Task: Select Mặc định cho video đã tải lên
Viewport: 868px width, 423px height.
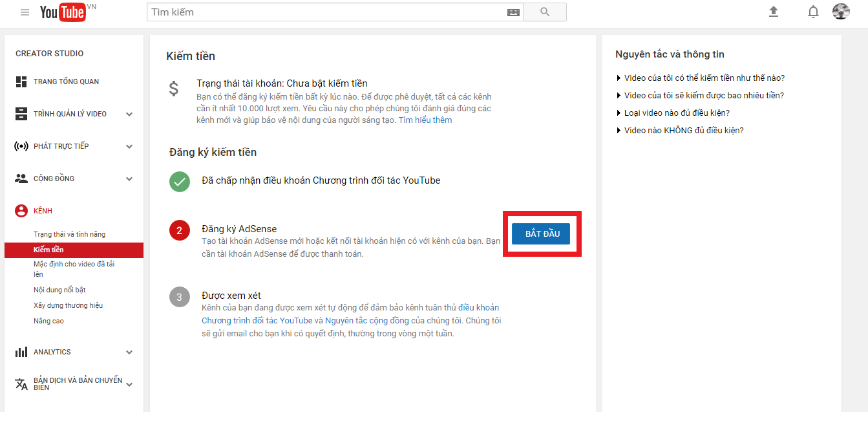Action: (74, 269)
